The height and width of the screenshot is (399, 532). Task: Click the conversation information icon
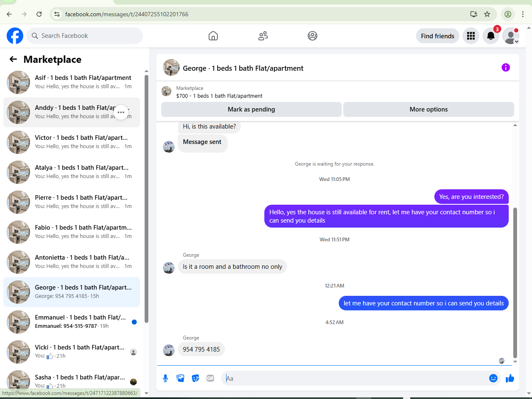(506, 67)
